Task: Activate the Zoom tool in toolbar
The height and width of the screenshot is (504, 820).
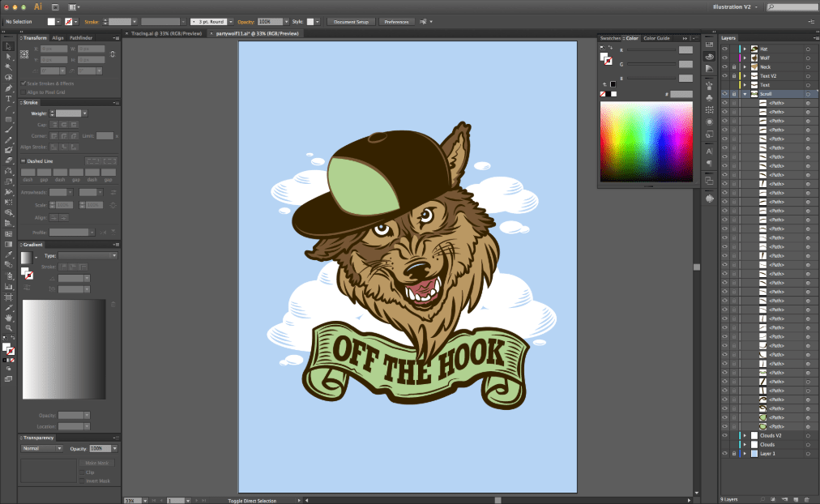Action: (9, 328)
